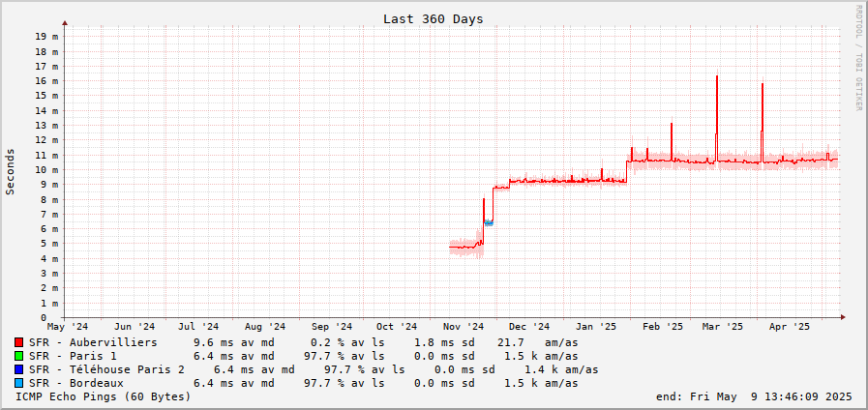The width and height of the screenshot is (868, 410).
Task: Click the 'SFR - Bordeaux' legend label
Action: pos(75,383)
